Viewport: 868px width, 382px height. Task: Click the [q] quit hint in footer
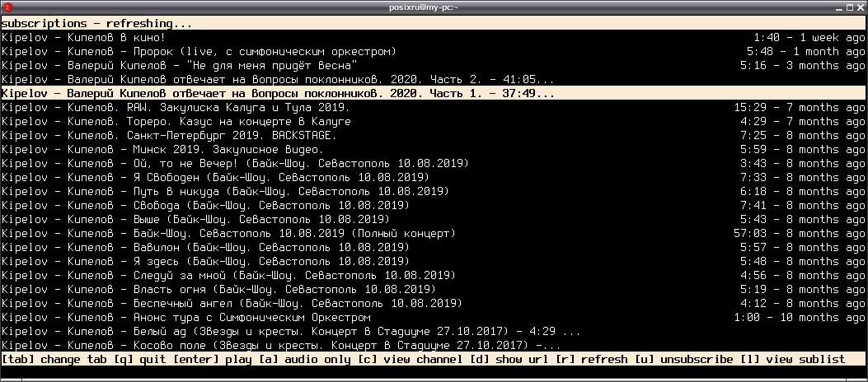141,359
